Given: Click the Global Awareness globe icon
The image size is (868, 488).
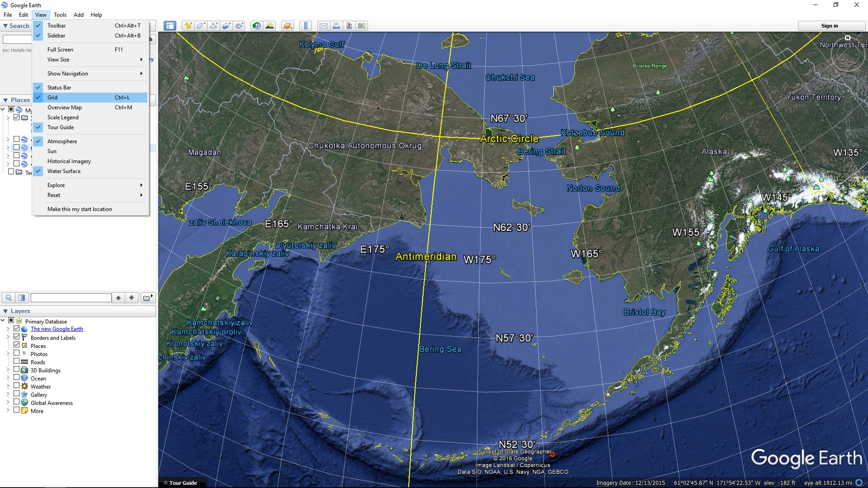Looking at the screenshot, I should tap(24, 403).
